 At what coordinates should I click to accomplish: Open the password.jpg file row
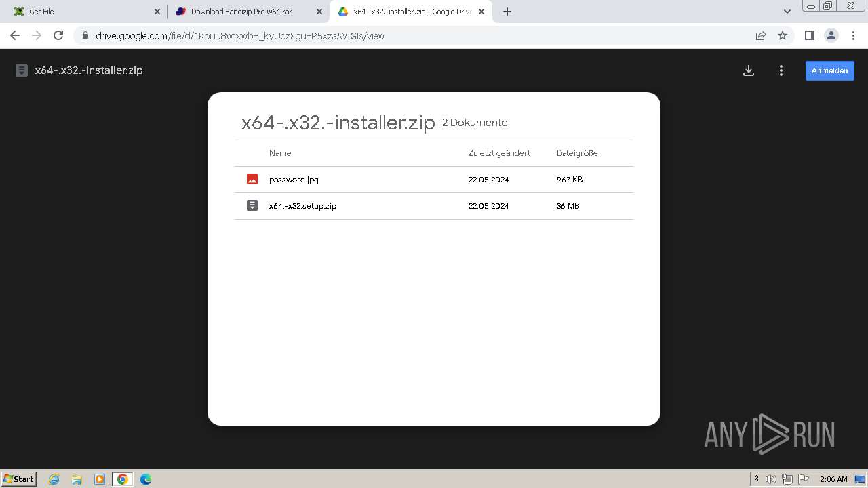pos(434,180)
